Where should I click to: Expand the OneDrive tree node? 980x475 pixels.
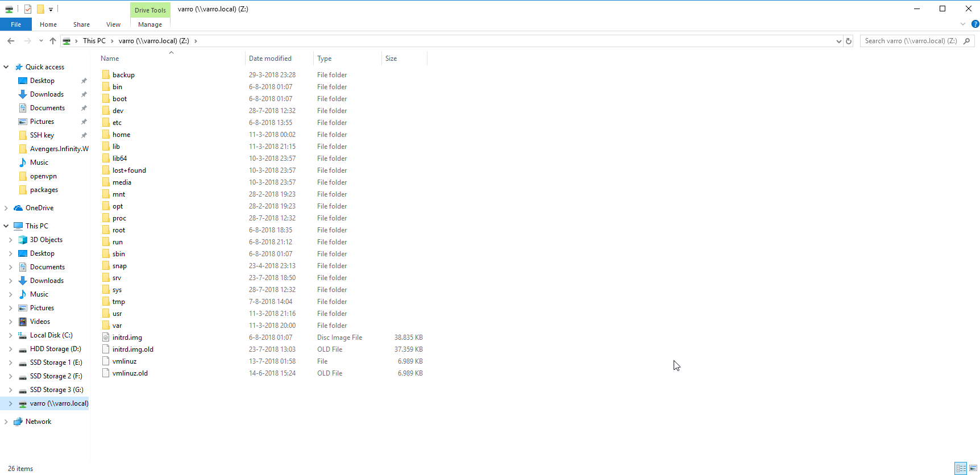pos(6,208)
